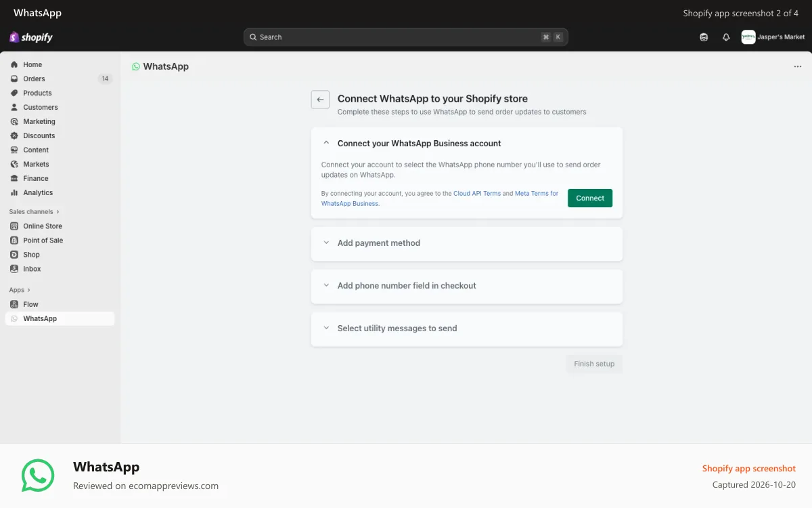Screen dimensions: 812x508
Task: Click the Orders inbox icon
Action: 14,79
